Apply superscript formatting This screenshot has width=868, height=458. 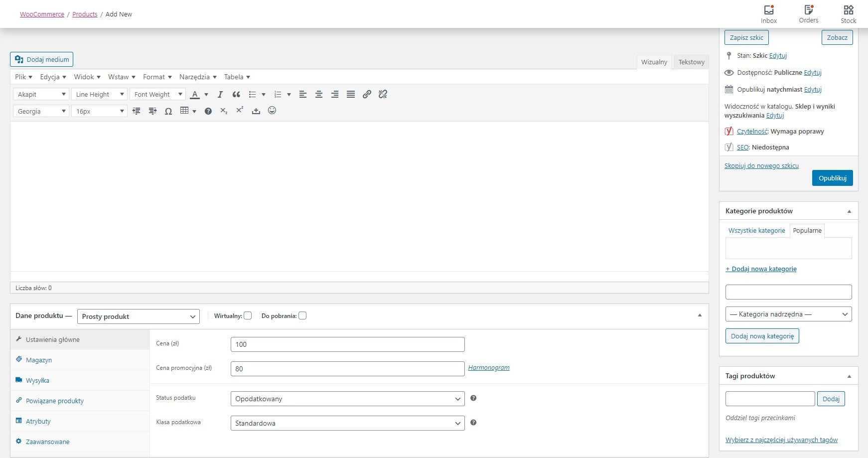tap(240, 111)
